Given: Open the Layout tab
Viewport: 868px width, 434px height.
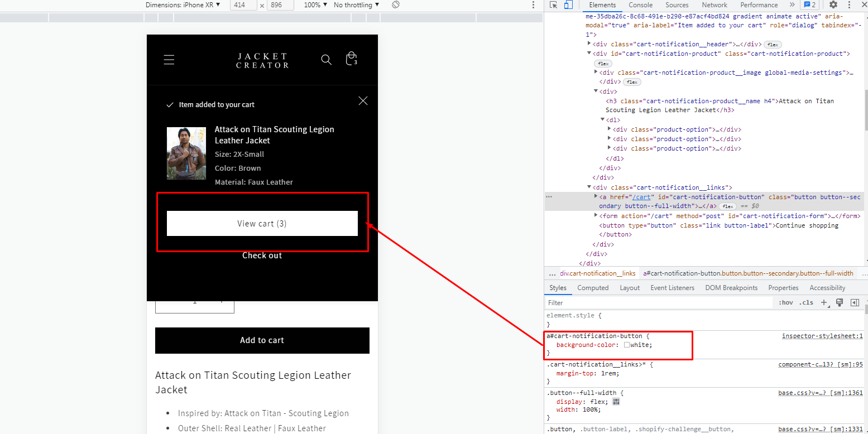Looking at the screenshot, I should click(630, 288).
